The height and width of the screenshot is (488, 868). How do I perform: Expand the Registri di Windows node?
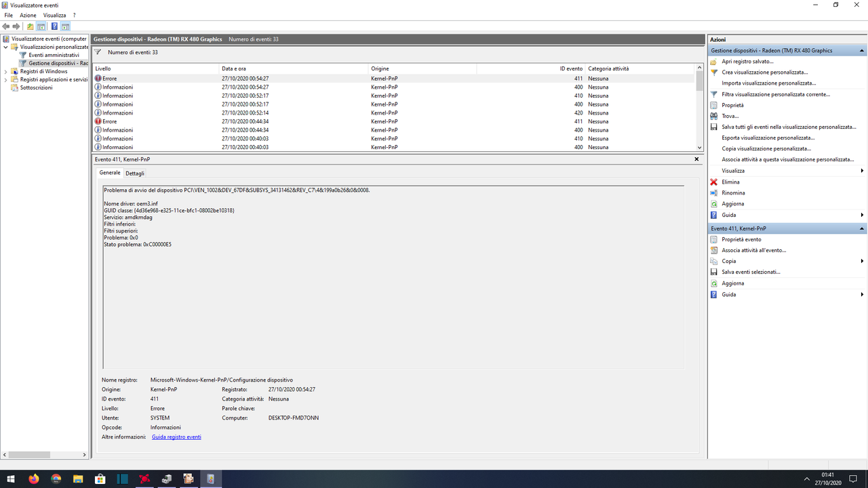(x=6, y=71)
